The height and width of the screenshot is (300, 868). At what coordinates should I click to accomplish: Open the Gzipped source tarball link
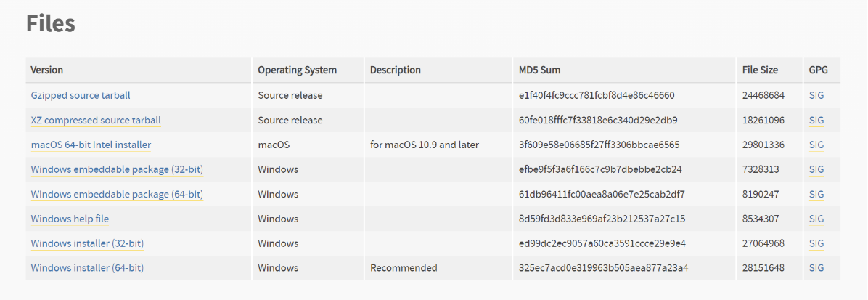[81, 95]
